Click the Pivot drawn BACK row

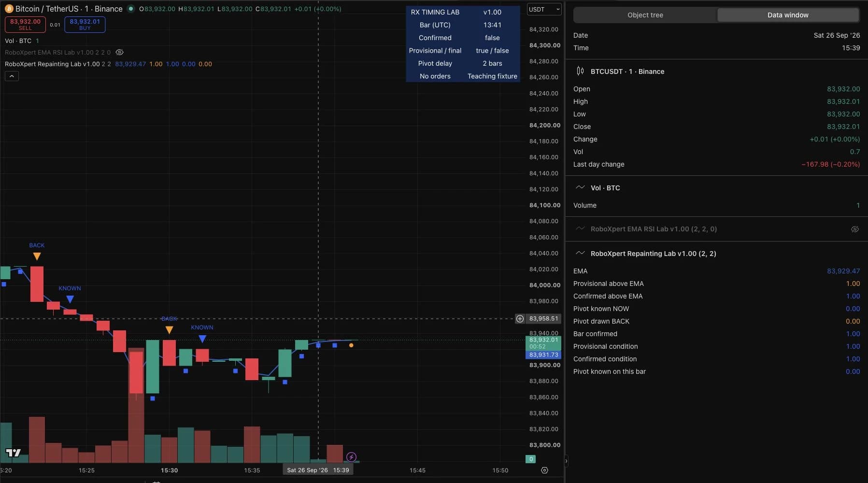[x=716, y=321]
